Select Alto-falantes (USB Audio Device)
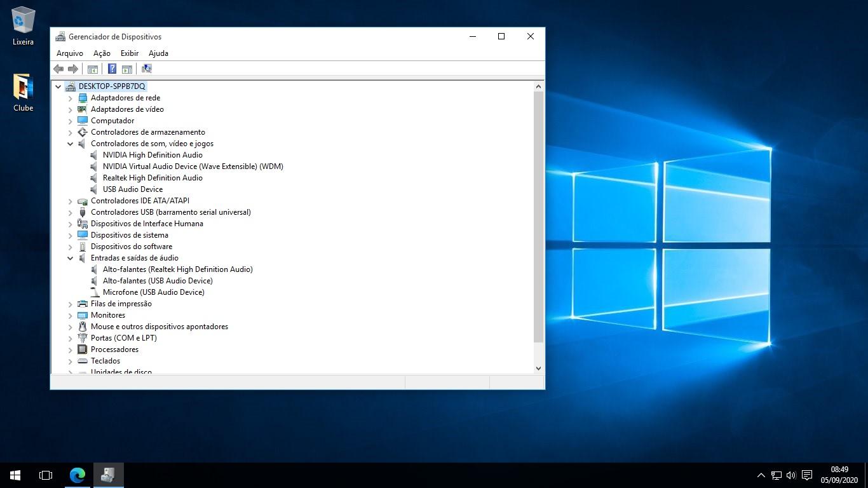This screenshot has height=488, width=868. tap(158, 281)
